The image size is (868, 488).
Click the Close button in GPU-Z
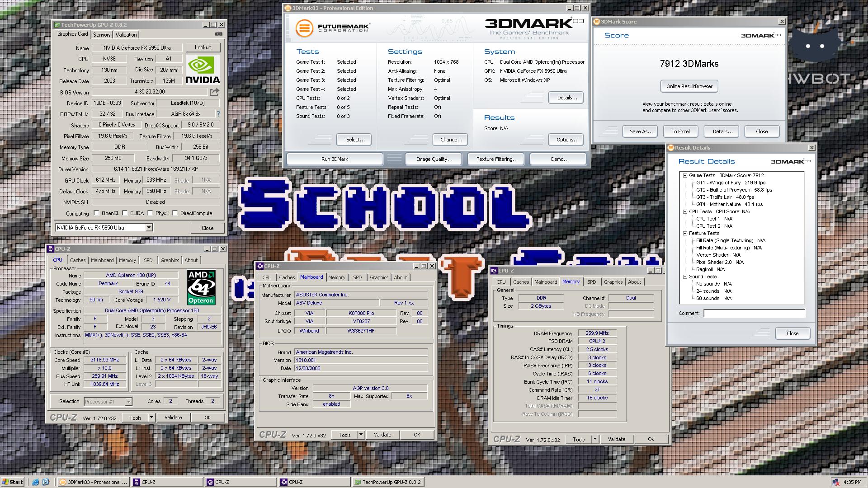(208, 228)
